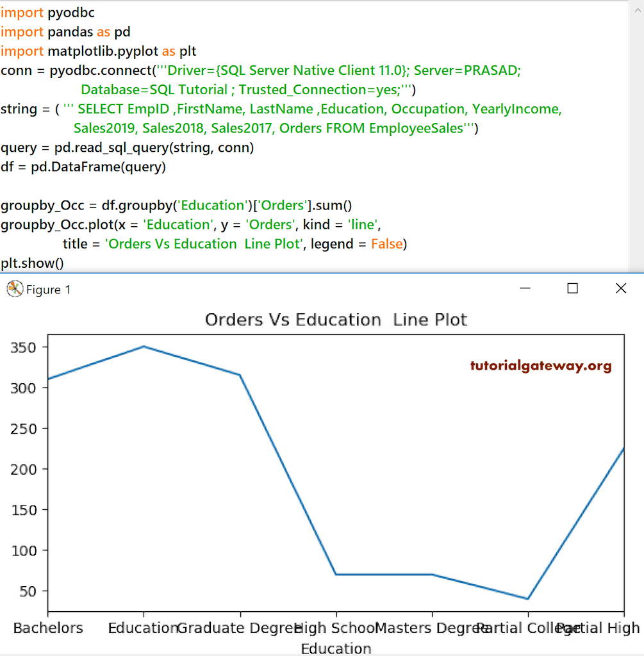Click the 'import pandas as pd' line
The height and width of the screenshot is (656, 644).
(65, 32)
